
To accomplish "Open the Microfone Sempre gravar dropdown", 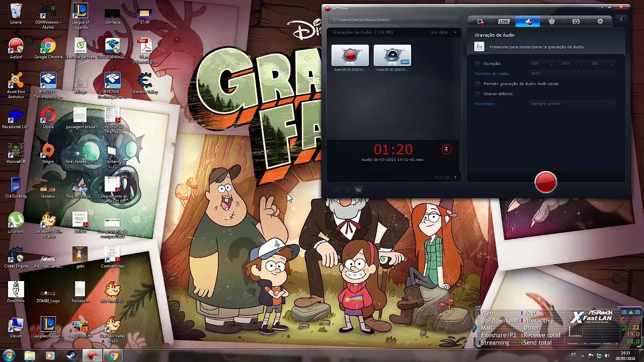I will tap(573, 104).
